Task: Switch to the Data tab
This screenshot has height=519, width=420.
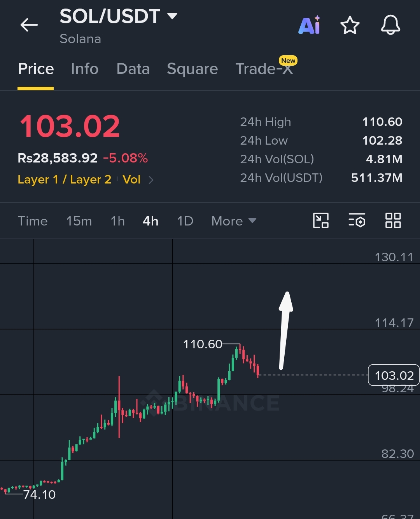Action: click(x=133, y=69)
